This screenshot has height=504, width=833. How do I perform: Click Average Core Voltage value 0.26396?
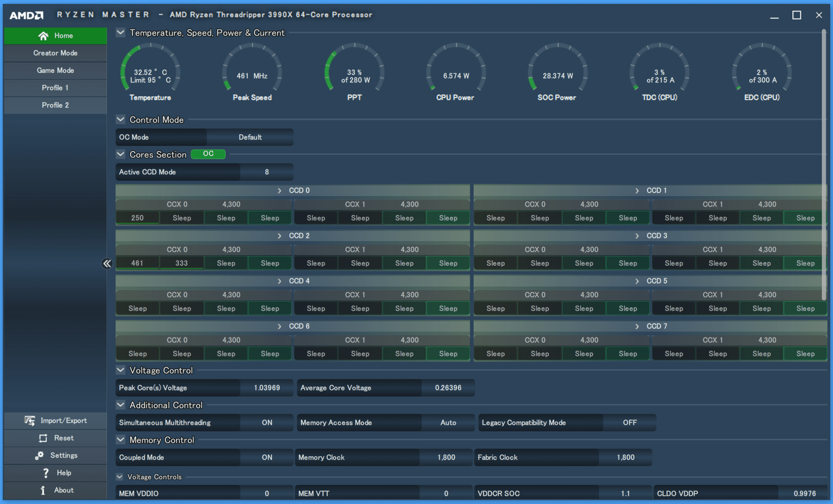[x=448, y=388]
